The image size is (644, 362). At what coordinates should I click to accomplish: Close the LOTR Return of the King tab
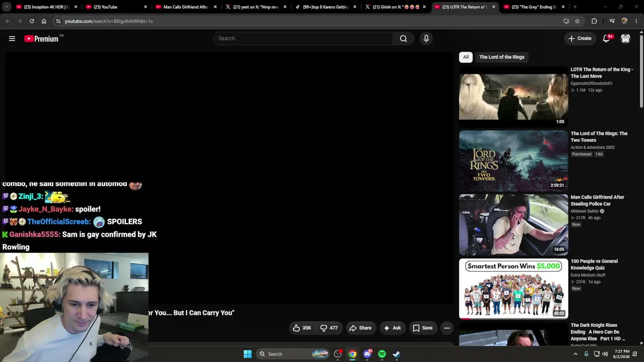point(494,7)
